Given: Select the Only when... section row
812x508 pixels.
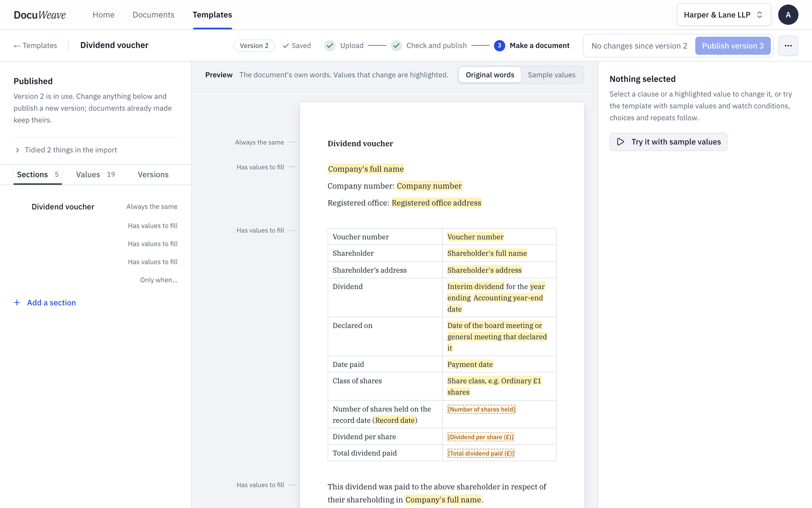Looking at the screenshot, I should [95, 280].
